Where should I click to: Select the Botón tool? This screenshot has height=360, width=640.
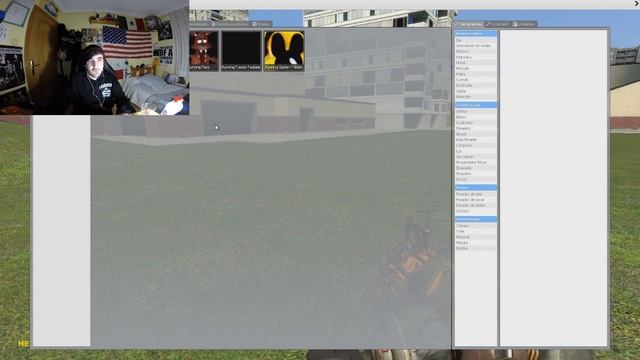tap(476, 117)
